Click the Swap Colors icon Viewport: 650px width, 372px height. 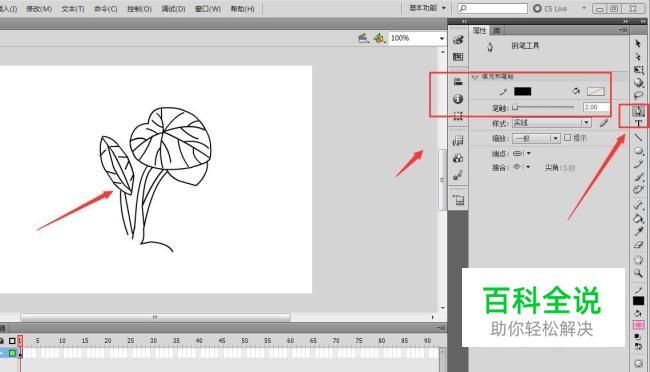coord(638,346)
